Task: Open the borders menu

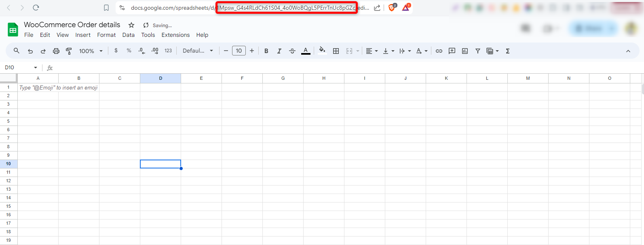Action: click(x=336, y=51)
